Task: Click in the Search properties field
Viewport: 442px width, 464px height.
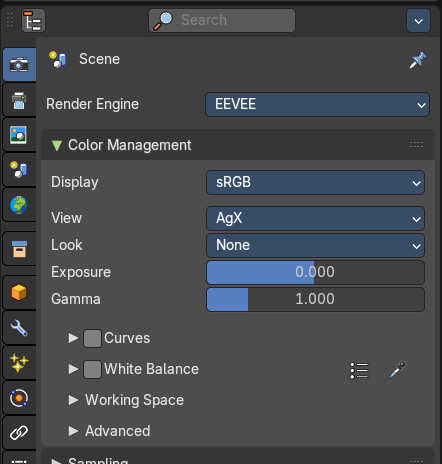Action: click(222, 21)
